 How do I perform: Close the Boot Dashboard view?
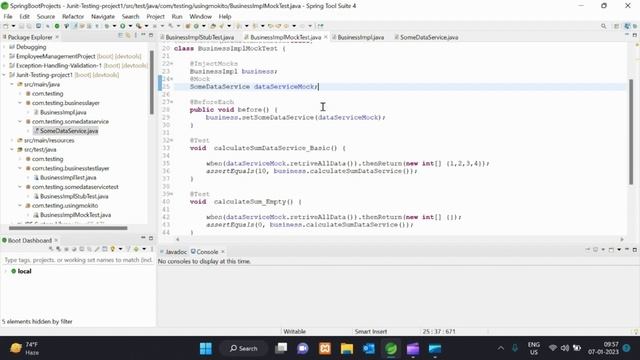tap(56, 240)
